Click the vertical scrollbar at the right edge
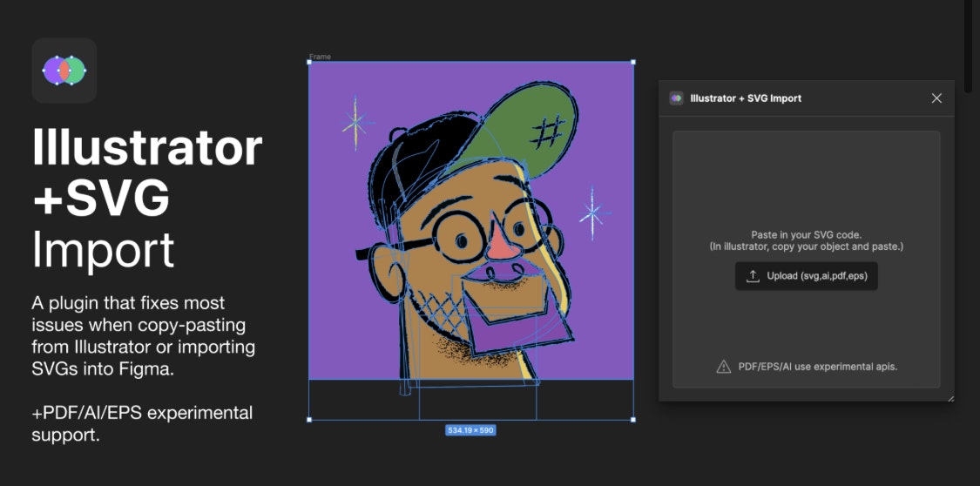Screen dimensions: 980x486 point(968,47)
